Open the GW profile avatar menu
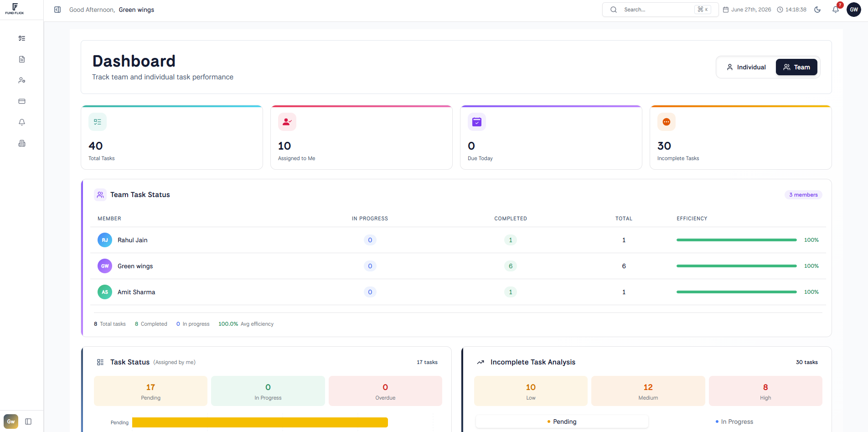The image size is (868, 432). pos(854,10)
